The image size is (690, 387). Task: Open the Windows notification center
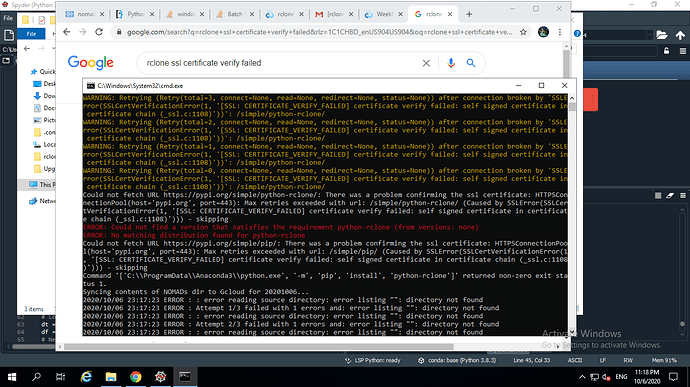point(674,377)
